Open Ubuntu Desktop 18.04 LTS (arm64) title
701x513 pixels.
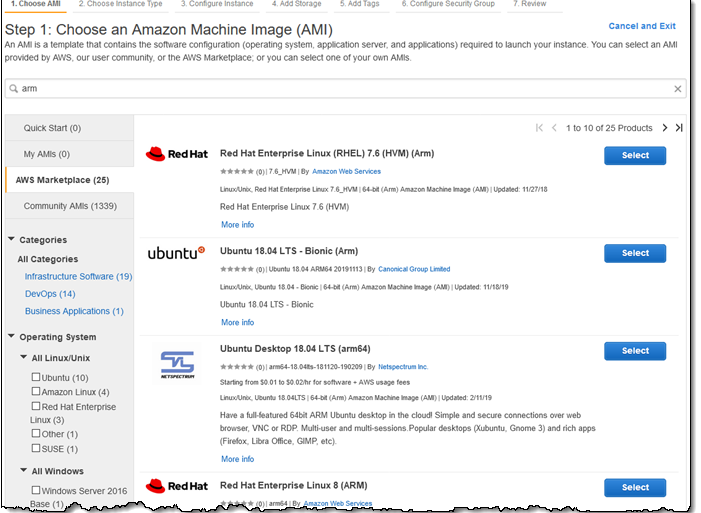295,349
